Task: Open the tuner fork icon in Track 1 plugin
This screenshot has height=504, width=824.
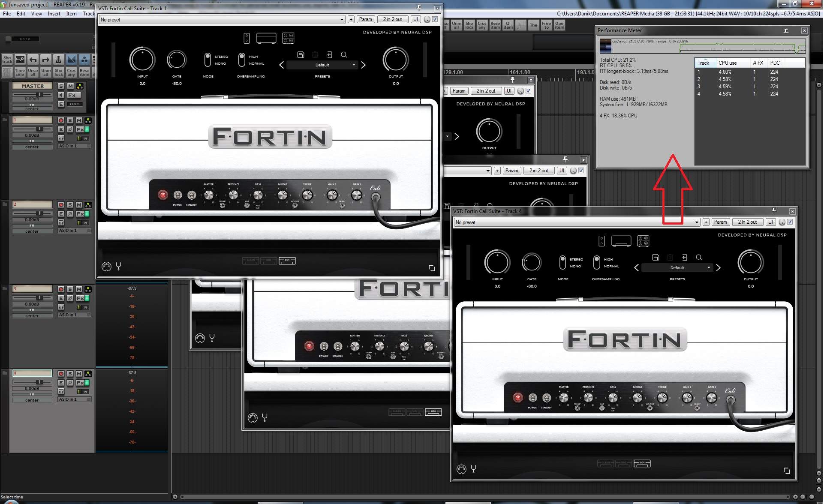Action: point(119,267)
